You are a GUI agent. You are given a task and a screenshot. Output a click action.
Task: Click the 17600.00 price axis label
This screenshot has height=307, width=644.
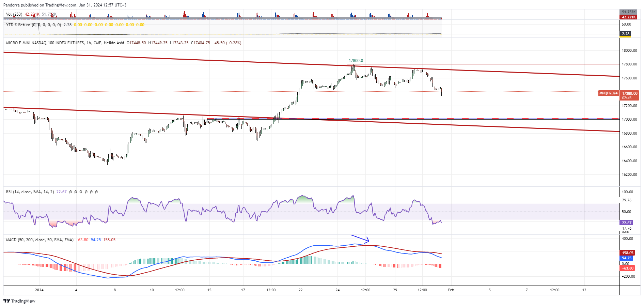629,78
